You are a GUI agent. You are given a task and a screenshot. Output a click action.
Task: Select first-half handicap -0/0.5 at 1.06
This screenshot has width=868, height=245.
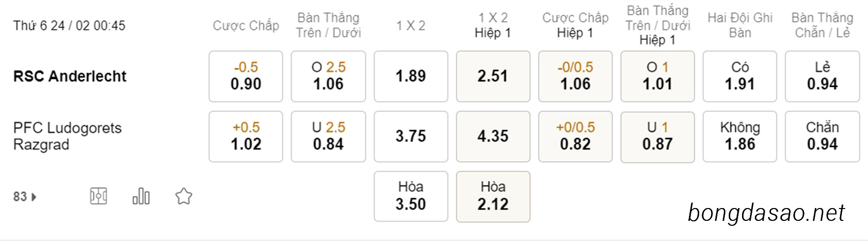pyautogui.click(x=575, y=76)
